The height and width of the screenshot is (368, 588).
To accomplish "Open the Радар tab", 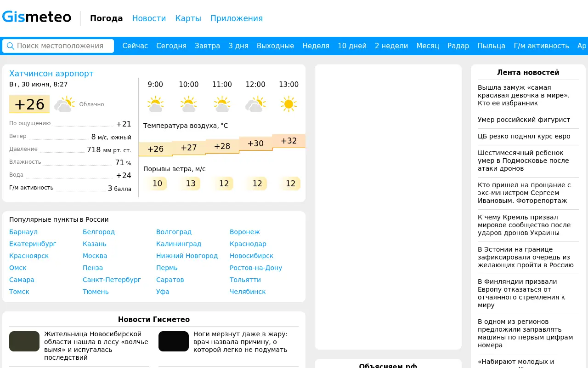I will click(458, 46).
